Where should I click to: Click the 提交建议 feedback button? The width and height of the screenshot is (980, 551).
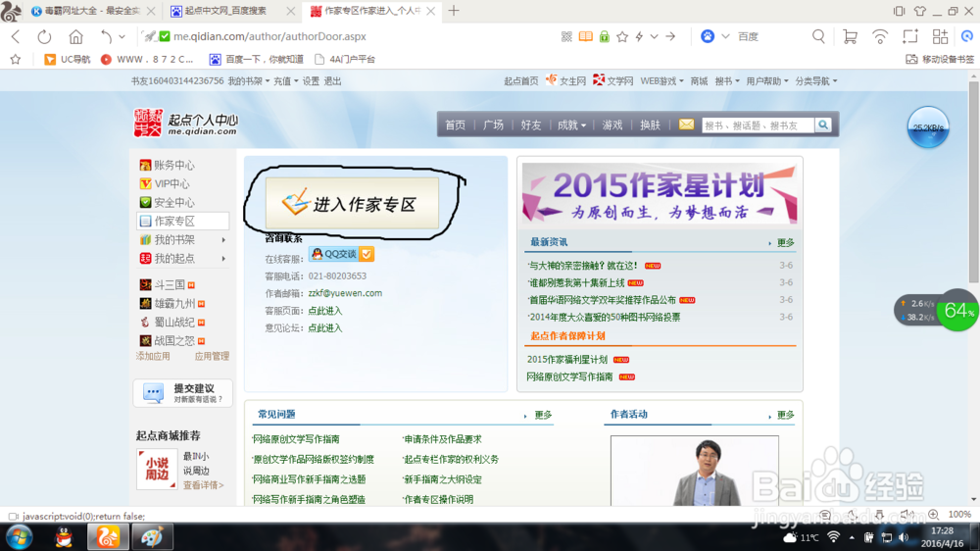(x=182, y=393)
